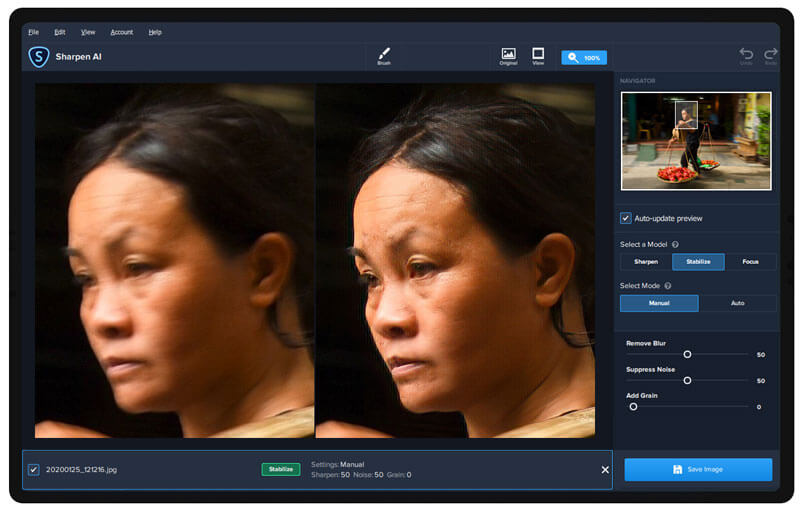Click the blurry original preview image
This screenshot has height=513, width=800.
[x=174, y=261]
